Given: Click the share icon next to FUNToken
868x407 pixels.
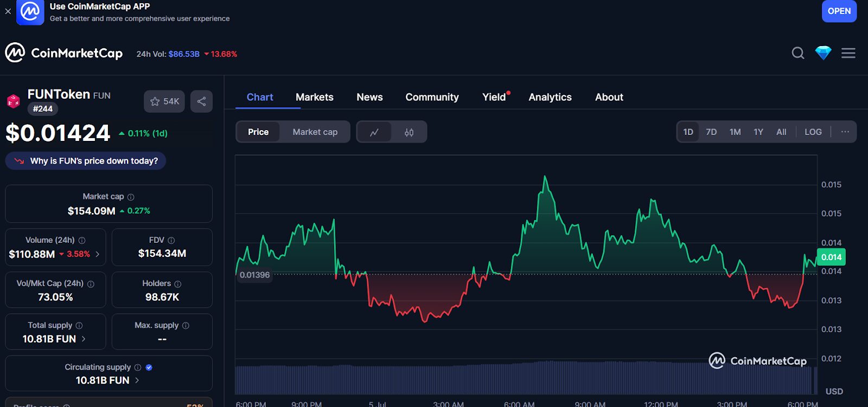Looking at the screenshot, I should click(201, 101).
